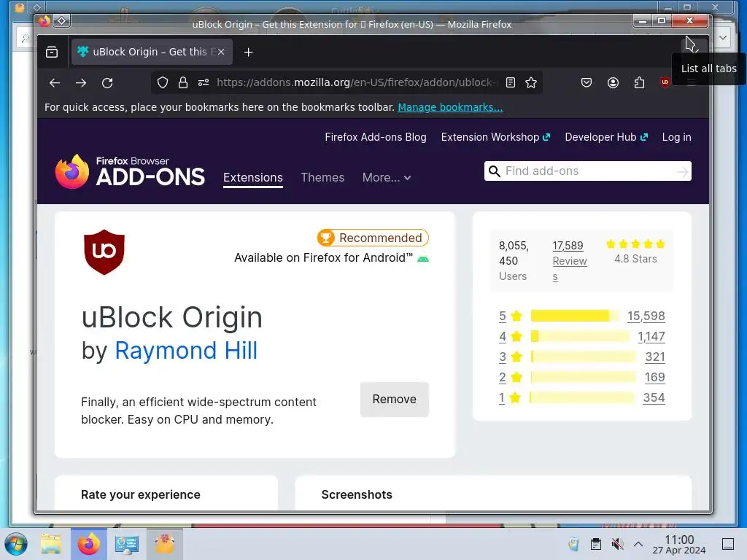Image resolution: width=747 pixels, height=560 pixels.
Task: Click the Recommended badge
Action: [x=373, y=238]
